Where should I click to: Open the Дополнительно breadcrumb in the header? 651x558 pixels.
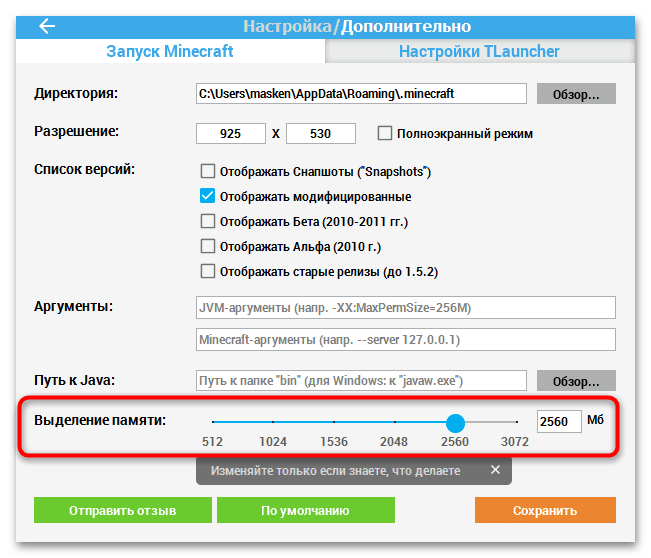click(x=406, y=26)
